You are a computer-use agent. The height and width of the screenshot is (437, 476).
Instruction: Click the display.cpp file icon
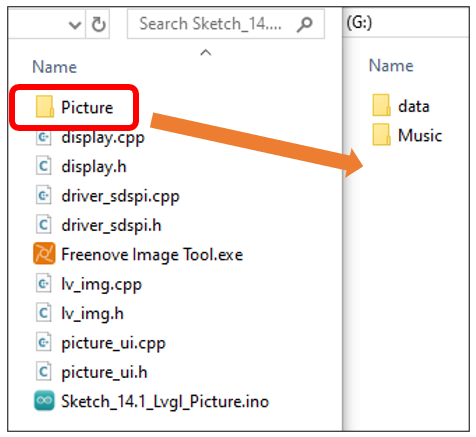tap(43, 137)
